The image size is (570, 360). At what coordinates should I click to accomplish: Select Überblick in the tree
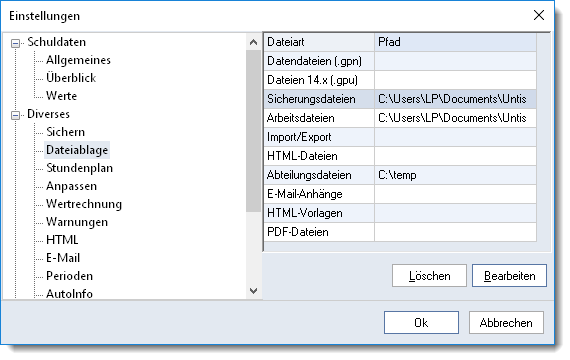[x=71, y=78]
